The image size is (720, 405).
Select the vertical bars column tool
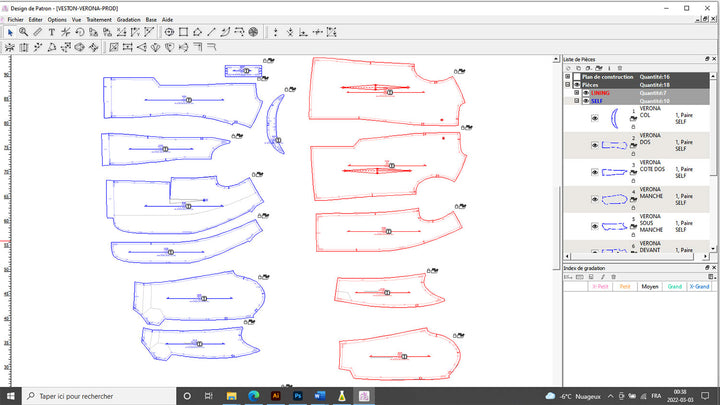tap(24, 47)
